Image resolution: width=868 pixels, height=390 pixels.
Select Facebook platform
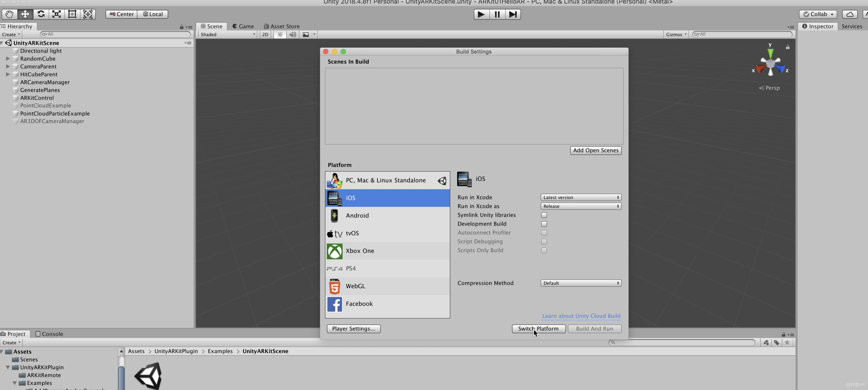[387, 304]
